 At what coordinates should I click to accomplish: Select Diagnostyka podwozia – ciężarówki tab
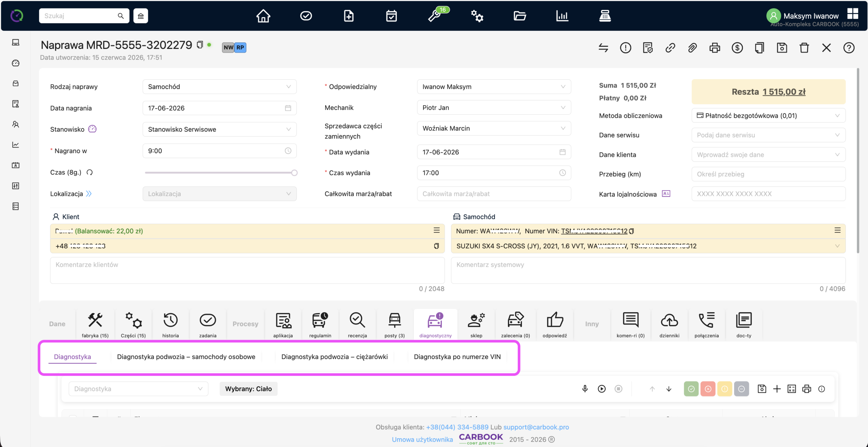(334, 357)
